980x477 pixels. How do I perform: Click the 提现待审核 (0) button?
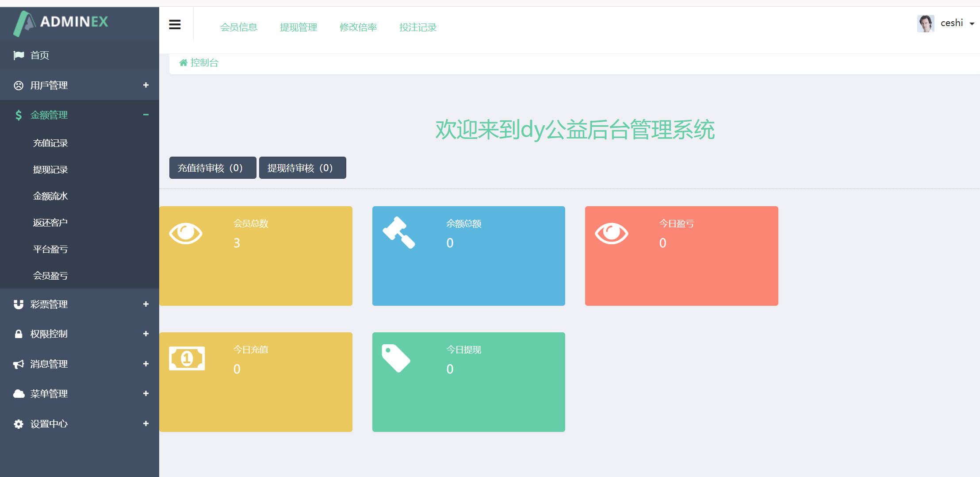point(302,168)
